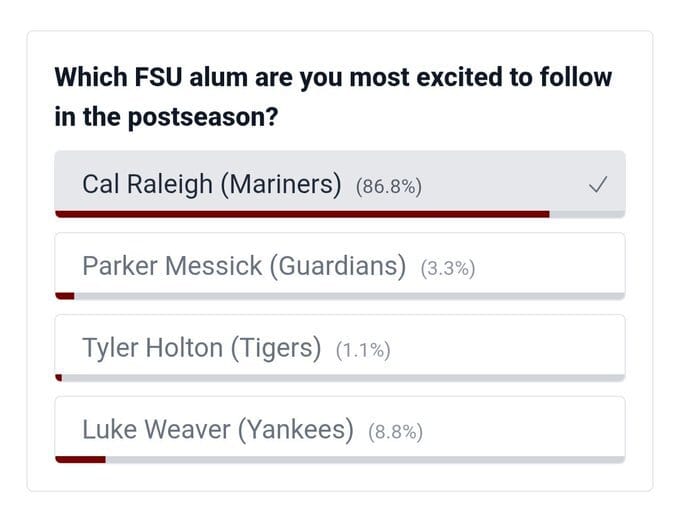Viewport: 680px width, 526px height.
Task: Select the Cal Raleigh (Mariners) answer
Action: click(211, 184)
